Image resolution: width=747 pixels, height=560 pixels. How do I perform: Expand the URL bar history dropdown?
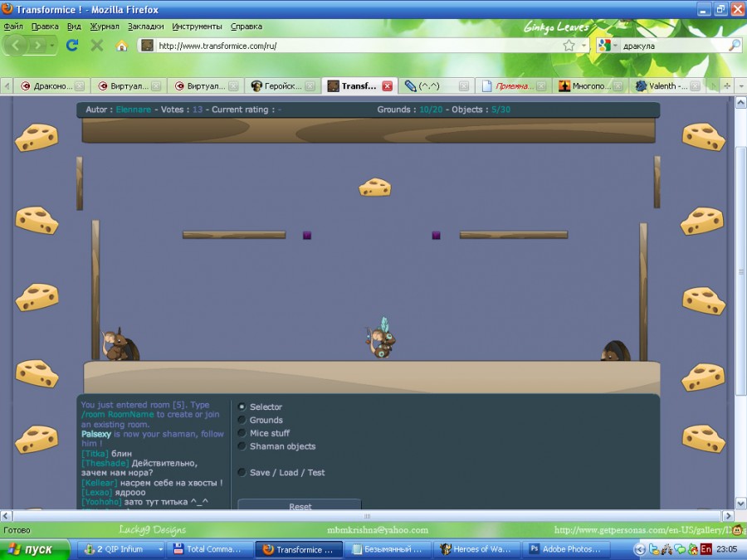pos(583,46)
